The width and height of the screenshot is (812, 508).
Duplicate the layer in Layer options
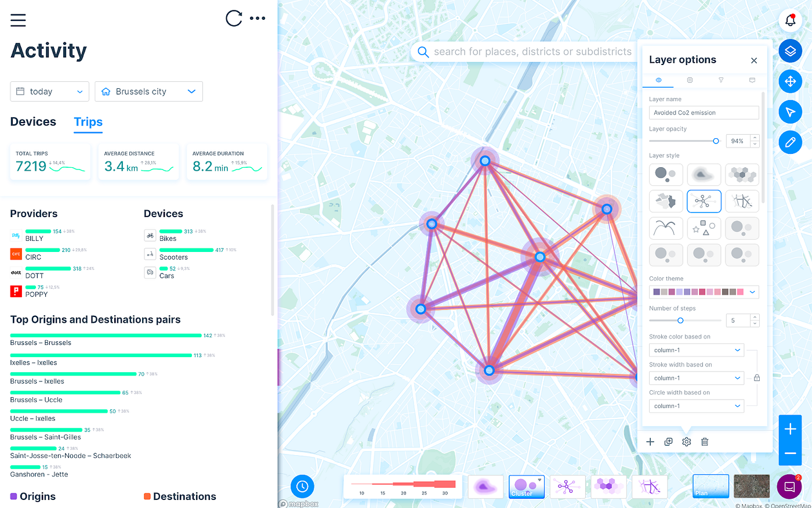coord(668,442)
